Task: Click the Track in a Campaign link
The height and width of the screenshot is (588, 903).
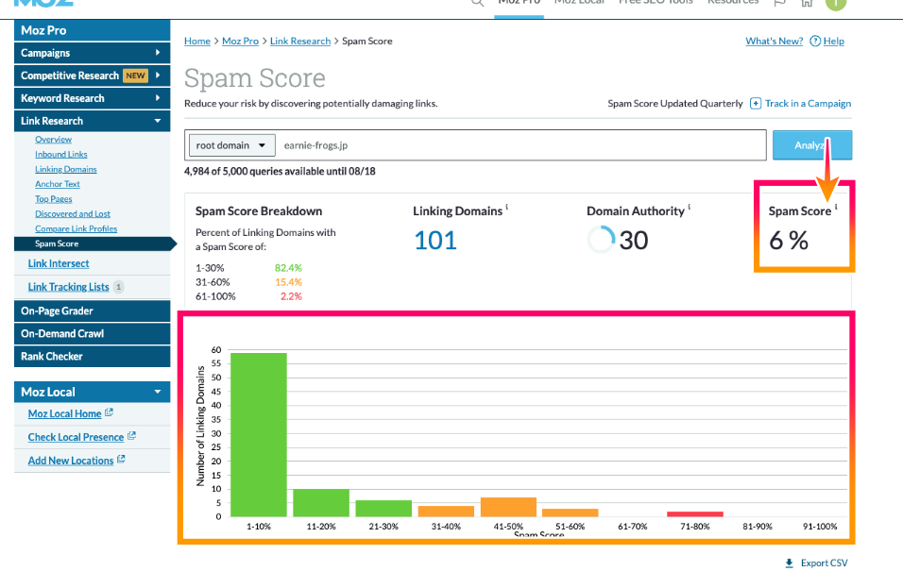Action: (x=808, y=104)
